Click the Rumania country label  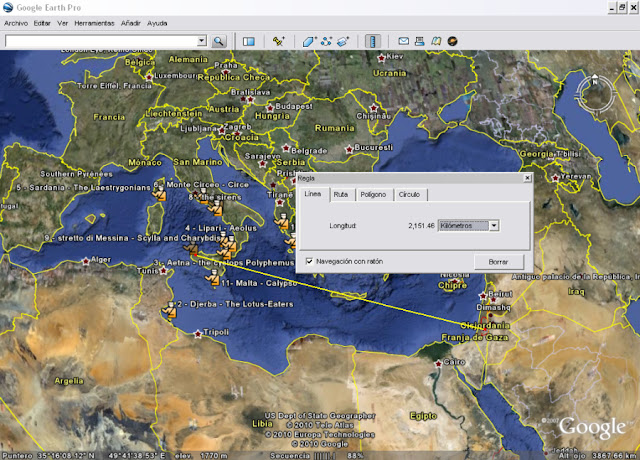(x=335, y=128)
